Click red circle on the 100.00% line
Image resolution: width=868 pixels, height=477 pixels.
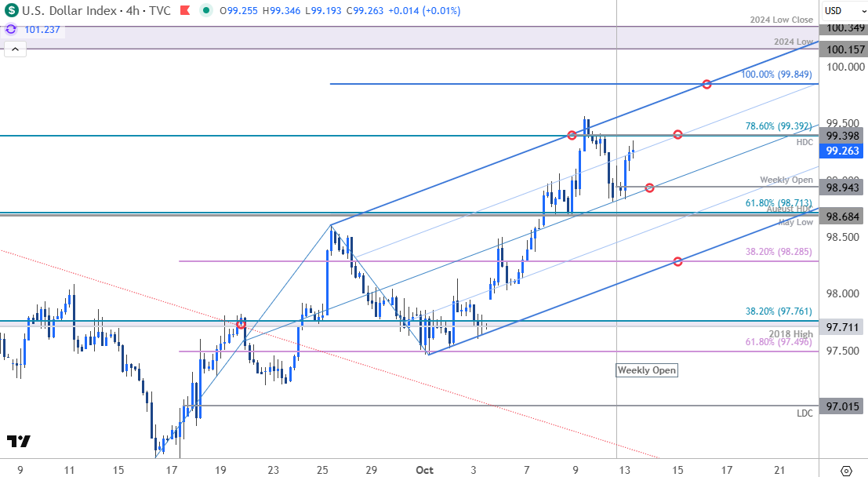point(706,84)
